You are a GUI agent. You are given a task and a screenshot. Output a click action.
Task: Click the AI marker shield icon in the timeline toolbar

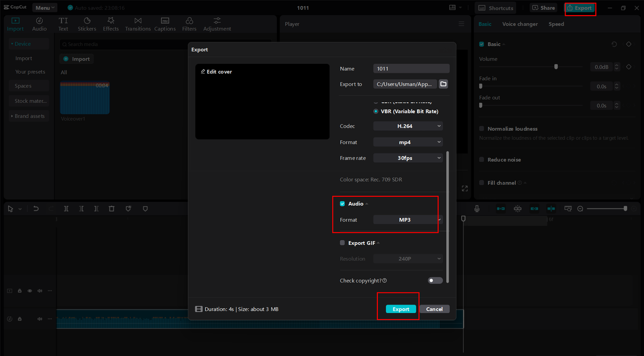point(129,208)
